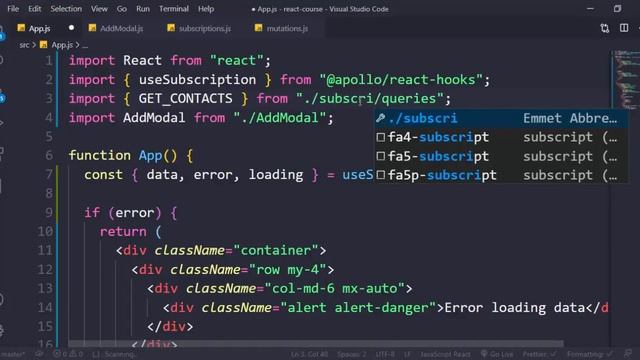This screenshot has width=640, height=360.
Task: Open the Edit menu
Action: pos(34,9)
